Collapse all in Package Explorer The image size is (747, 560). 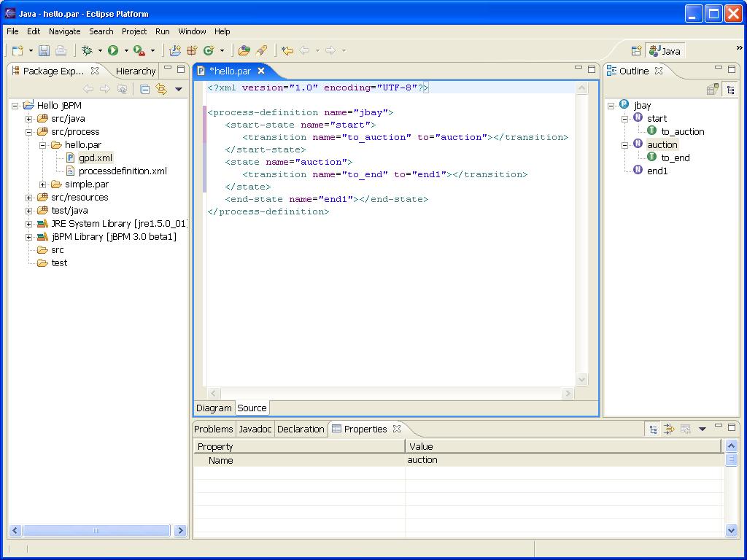point(145,89)
